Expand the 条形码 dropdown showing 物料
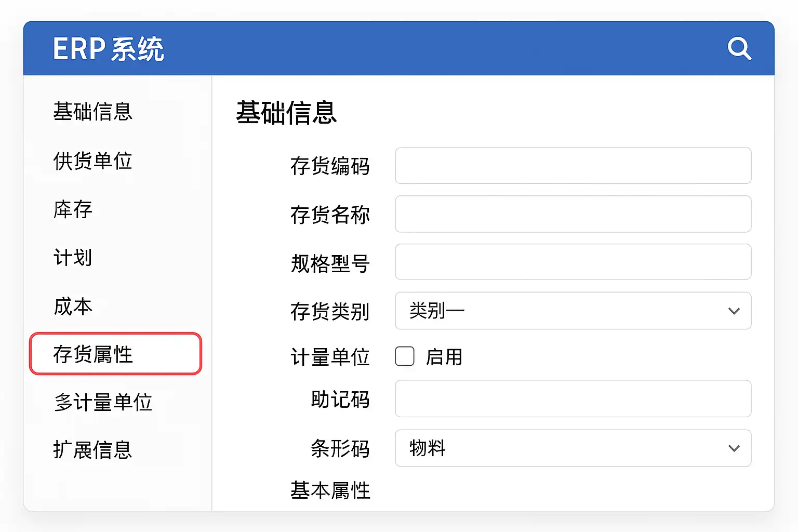 tap(573, 448)
